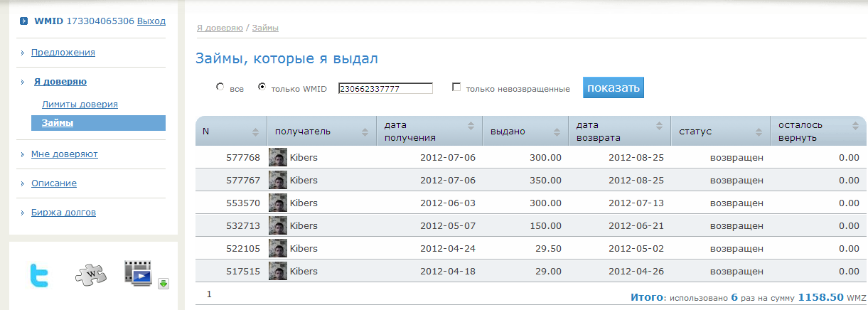Screen dimensions: 868x310
Task: Select the 'все' radio button
Action: [220, 87]
